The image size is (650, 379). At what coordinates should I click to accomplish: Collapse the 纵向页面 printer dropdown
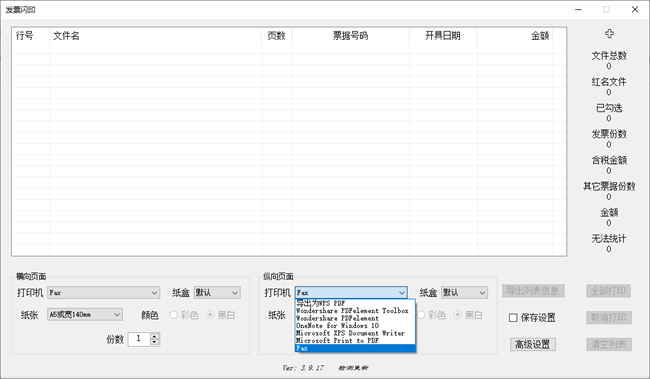tap(401, 293)
